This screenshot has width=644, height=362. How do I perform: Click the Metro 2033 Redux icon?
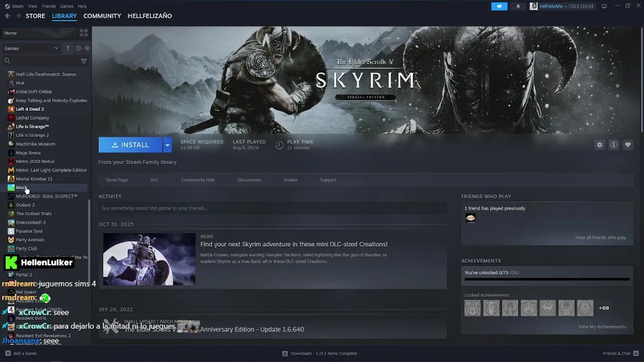11,161
